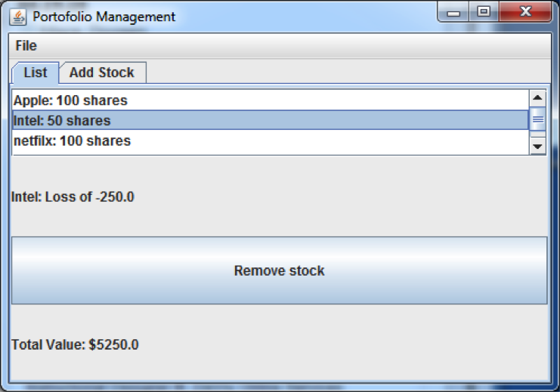Open the File menu
This screenshot has width=560, height=392.
26,46
